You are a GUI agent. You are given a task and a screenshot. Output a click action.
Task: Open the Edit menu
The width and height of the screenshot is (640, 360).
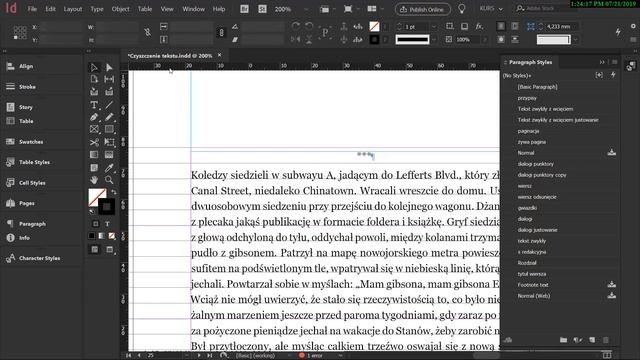tap(50, 9)
